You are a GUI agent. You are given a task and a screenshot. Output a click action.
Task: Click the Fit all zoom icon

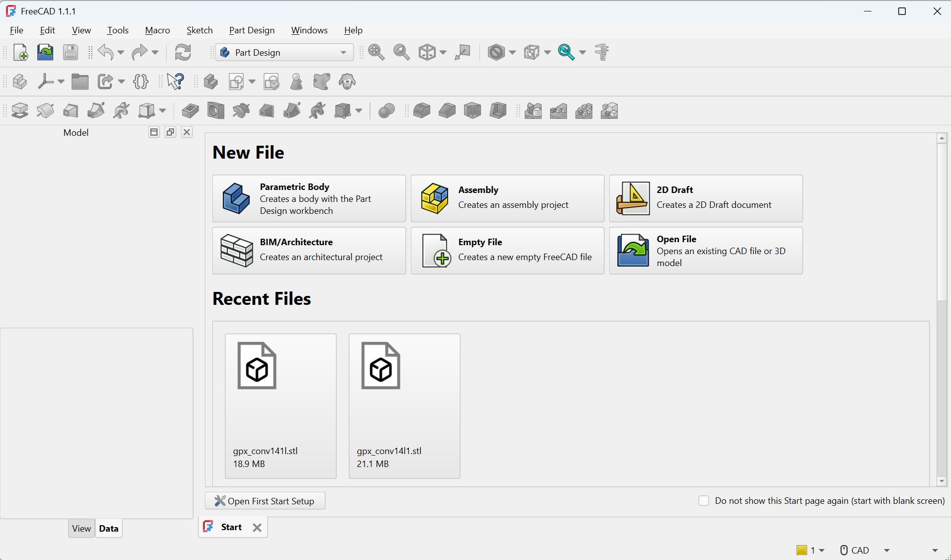tap(376, 52)
